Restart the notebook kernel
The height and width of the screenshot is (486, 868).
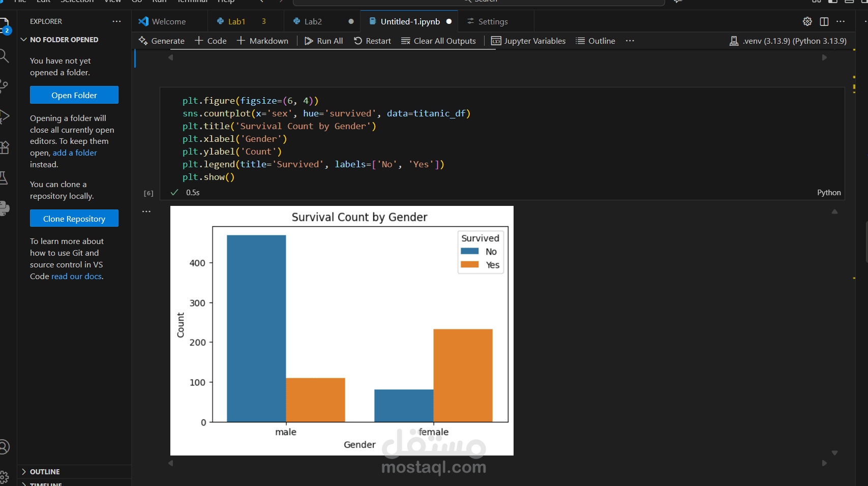point(372,41)
